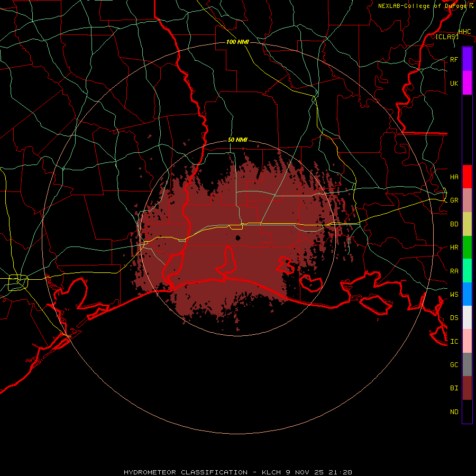The width and height of the screenshot is (476, 476).
Task: Select the gray GC legend color swatch
Action: [x=467, y=364]
